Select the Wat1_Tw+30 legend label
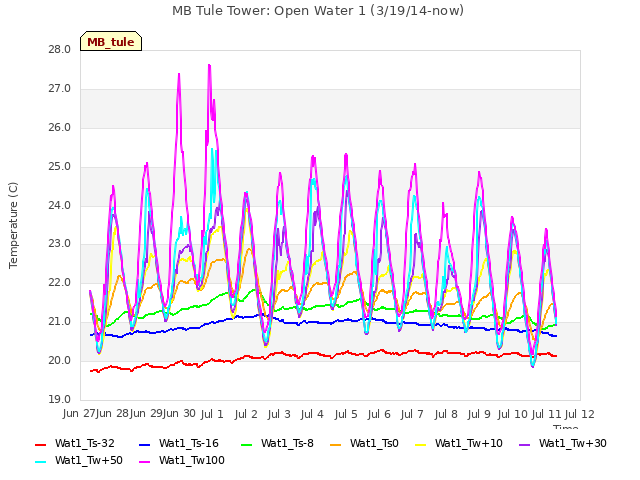The width and height of the screenshot is (640, 480). click(572, 443)
